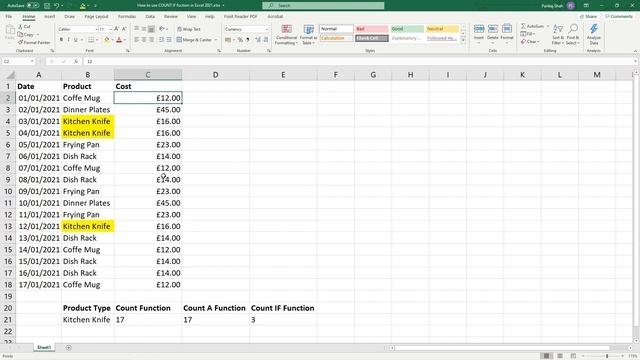This screenshot has width=640, height=360.
Task: Click the Undo arrow icon
Action: [x=56, y=6]
